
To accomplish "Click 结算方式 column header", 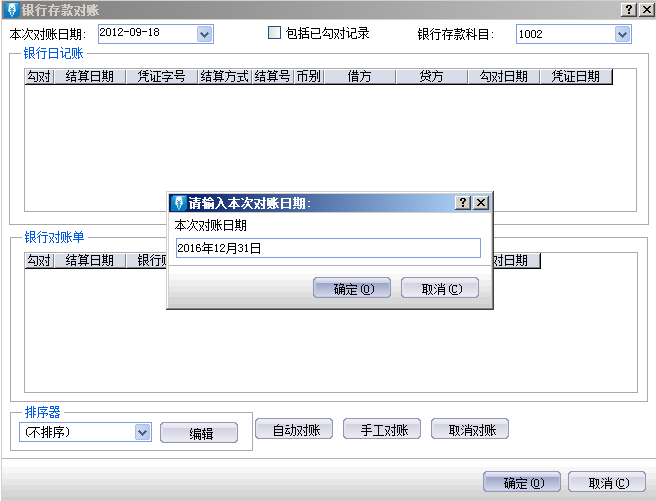I will click(x=225, y=77).
